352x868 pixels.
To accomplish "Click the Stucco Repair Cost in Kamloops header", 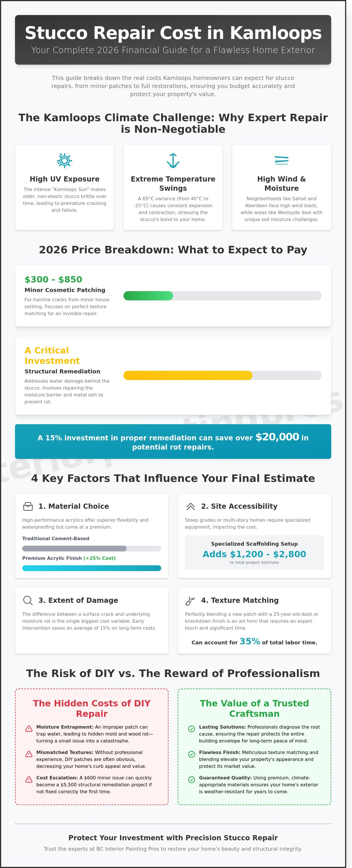I will [x=173, y=40].
